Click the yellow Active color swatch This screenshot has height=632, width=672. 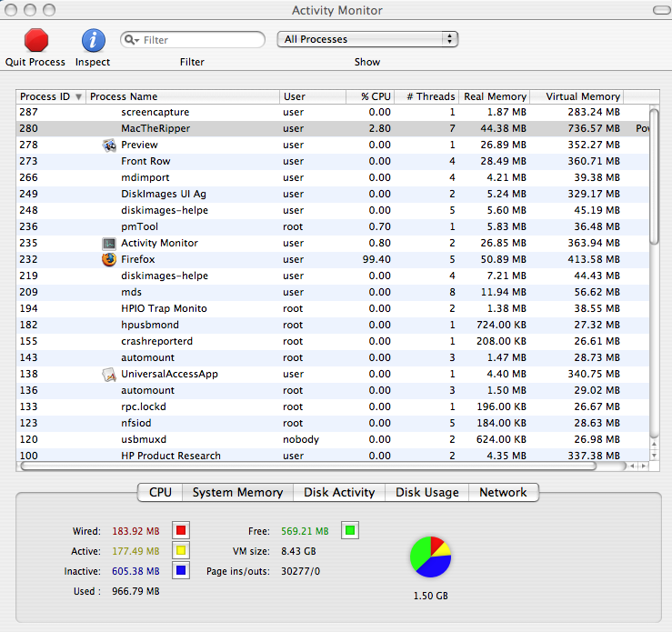(x=181, y=550)
